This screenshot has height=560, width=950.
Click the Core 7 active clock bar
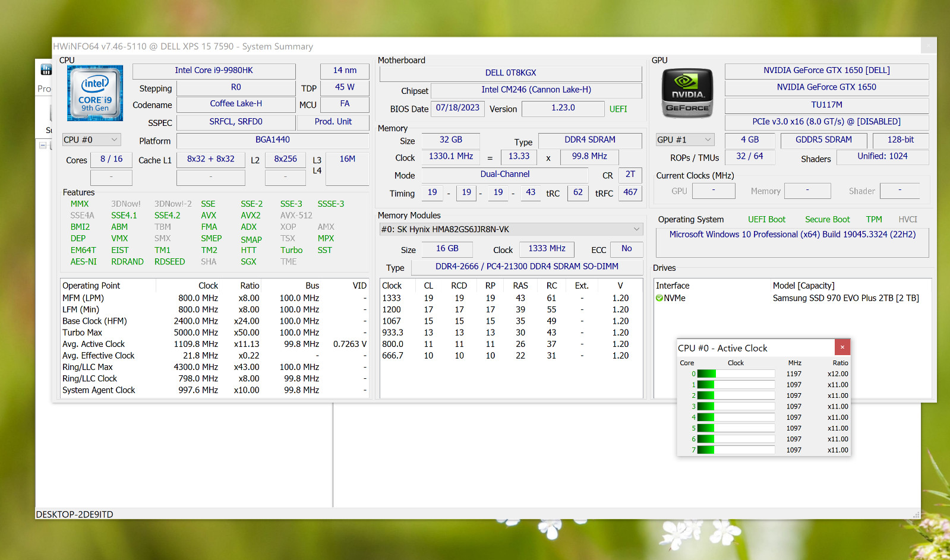click(x=736, y=450)
